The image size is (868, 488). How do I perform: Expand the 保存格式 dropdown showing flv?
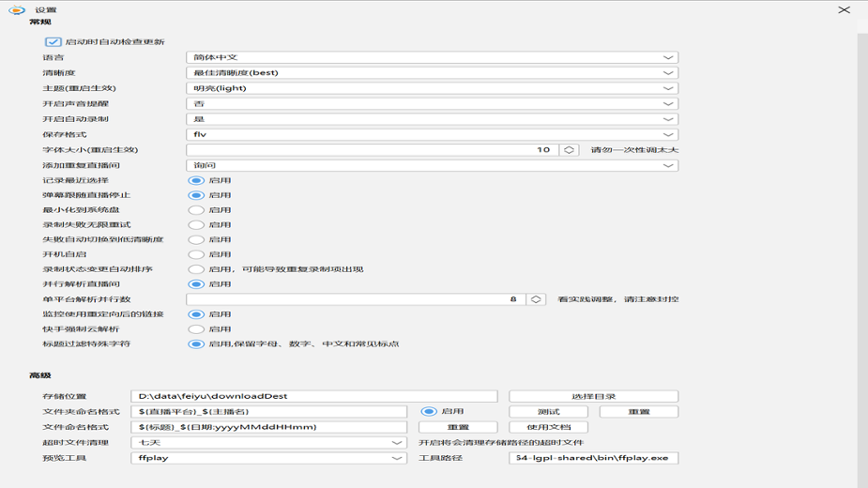click(432, 134)
